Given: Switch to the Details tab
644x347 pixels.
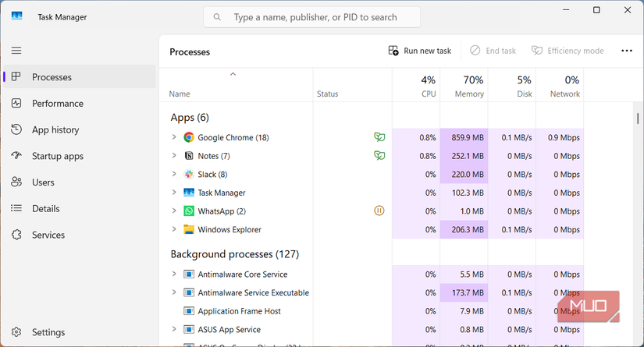Looking at the screenshot, I should (80, 208).
